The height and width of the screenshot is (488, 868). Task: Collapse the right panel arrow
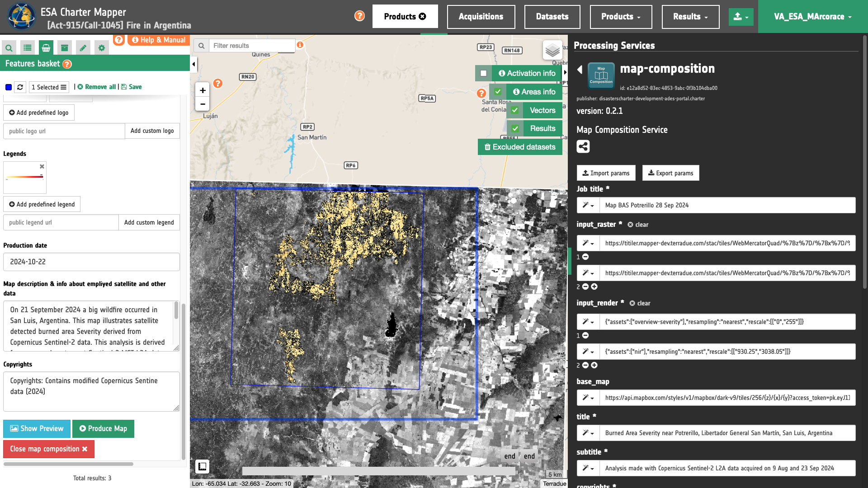point(565,73)
